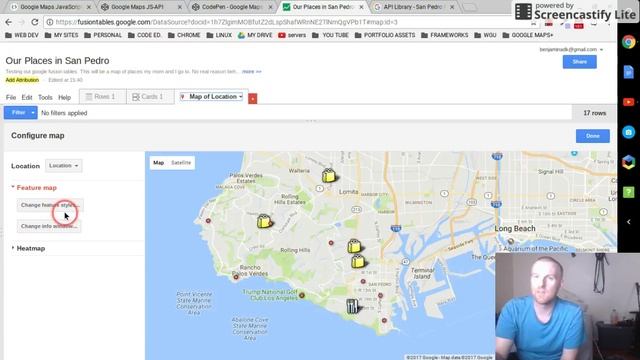Viewport: 640px width, 360px height.
Task: Open the servers bookmark
Action: tap(292, 35)
